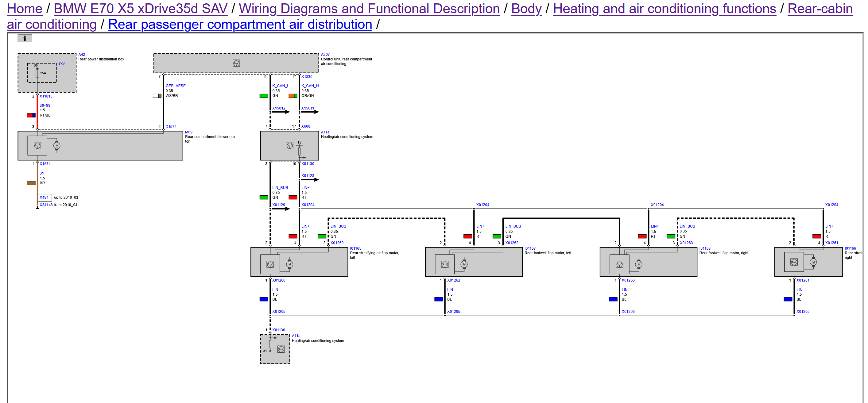The height and width of the screenshot is (403, 868).
Task: Click the red/blue RT/BL wire color swatch
Action: tap(31, 115)
